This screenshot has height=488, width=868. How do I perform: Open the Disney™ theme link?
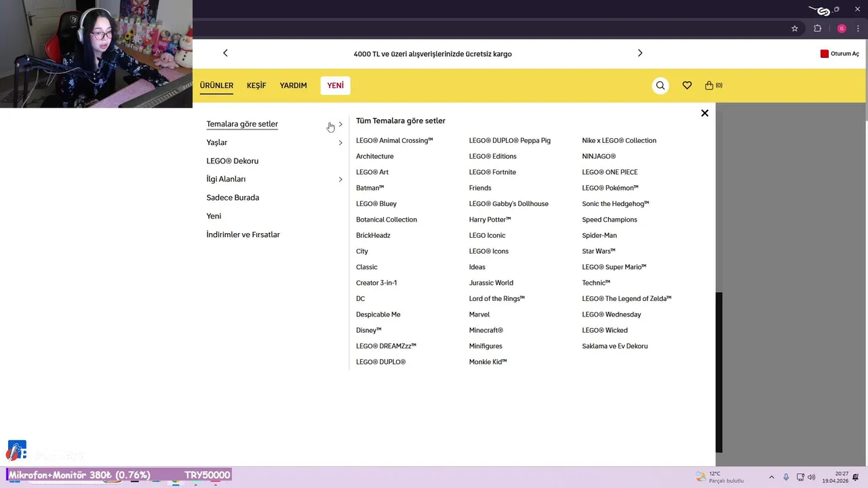369,330
